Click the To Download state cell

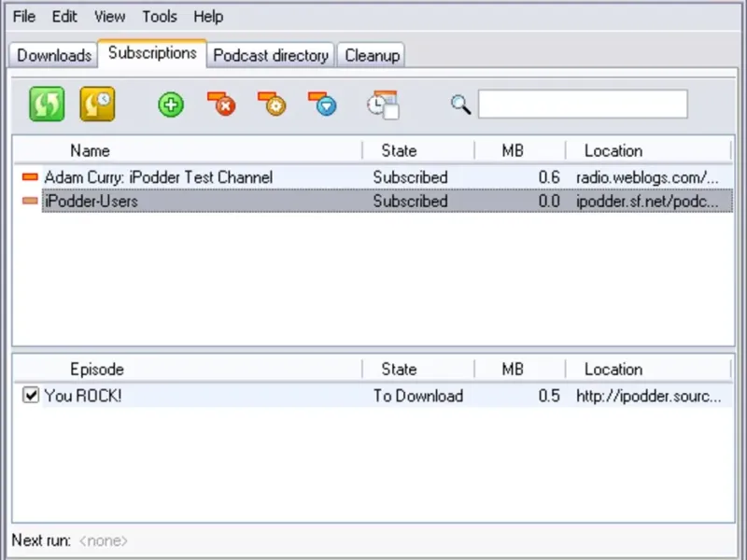[x=417, y=395]
